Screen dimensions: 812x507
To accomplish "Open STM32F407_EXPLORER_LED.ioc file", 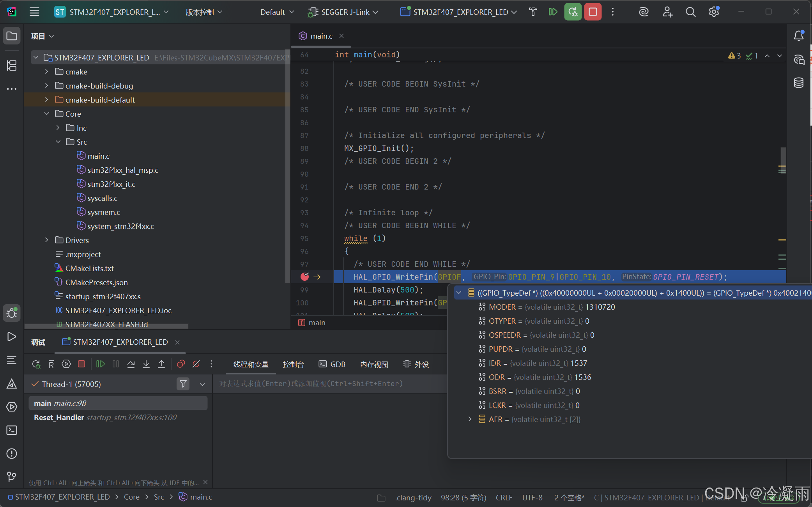I will 118,310.
